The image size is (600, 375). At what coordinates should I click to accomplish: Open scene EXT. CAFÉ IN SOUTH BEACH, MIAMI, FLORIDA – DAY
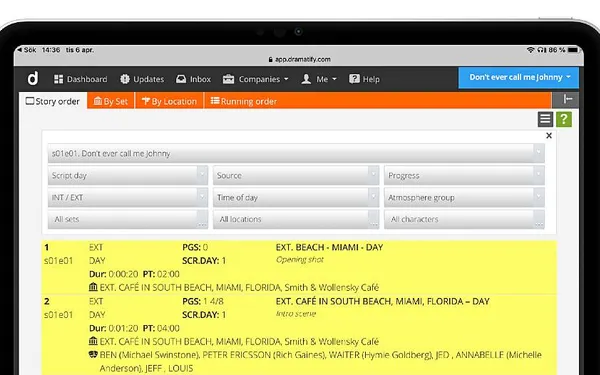click(x=383, y=301)
